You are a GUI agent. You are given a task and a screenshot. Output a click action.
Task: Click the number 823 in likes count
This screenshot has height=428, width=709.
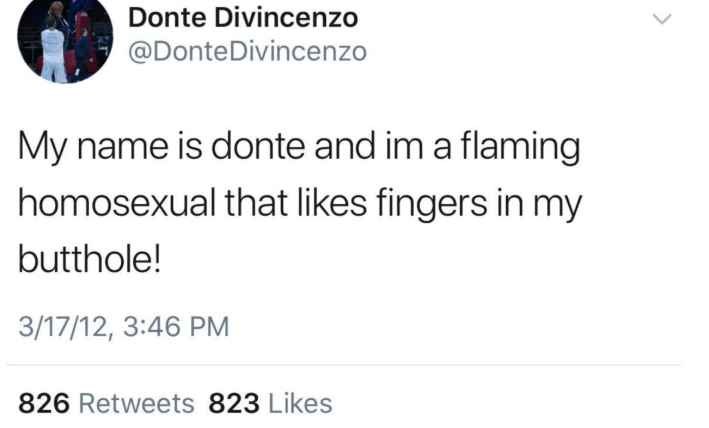click(234, 403)
